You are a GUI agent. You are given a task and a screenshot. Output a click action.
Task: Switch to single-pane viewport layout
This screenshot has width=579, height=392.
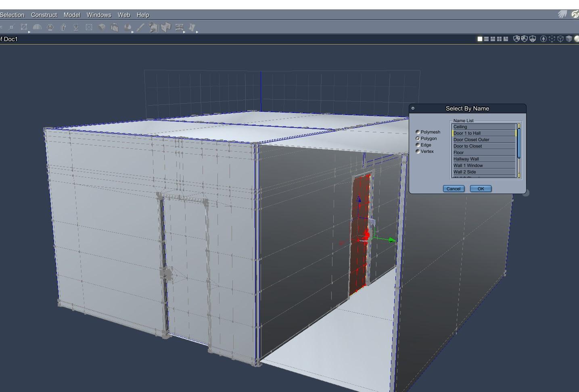(480, 39)
